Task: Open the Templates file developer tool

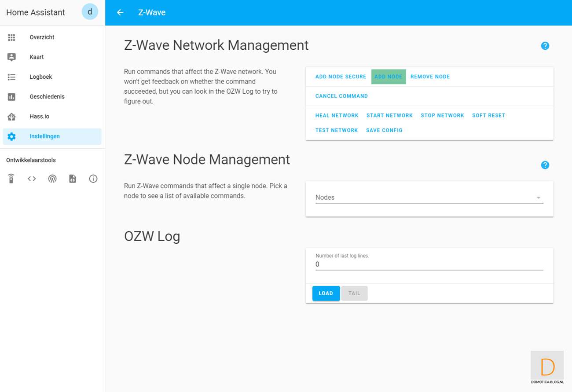Action: (73, 179)
